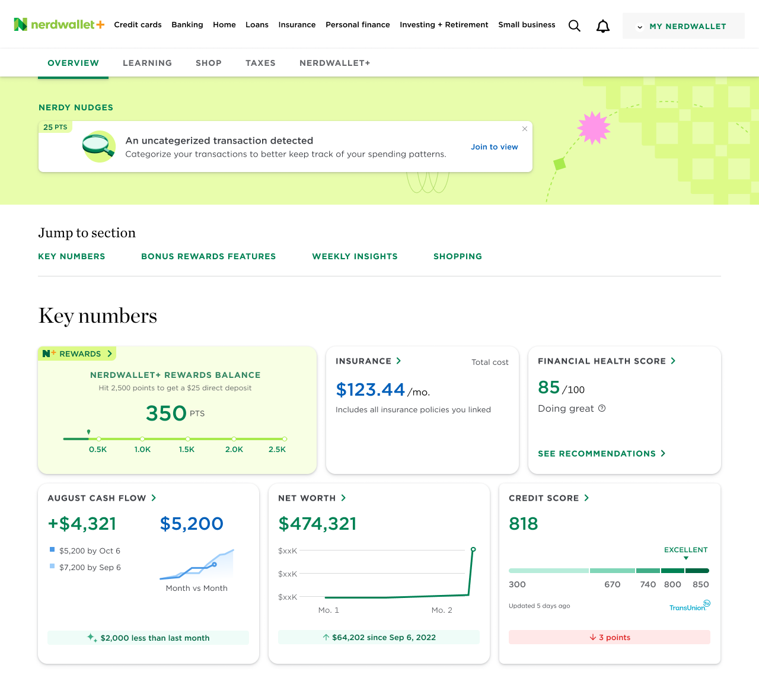
Task: Open Rewards via its chevron
Action: click(110, 354)
